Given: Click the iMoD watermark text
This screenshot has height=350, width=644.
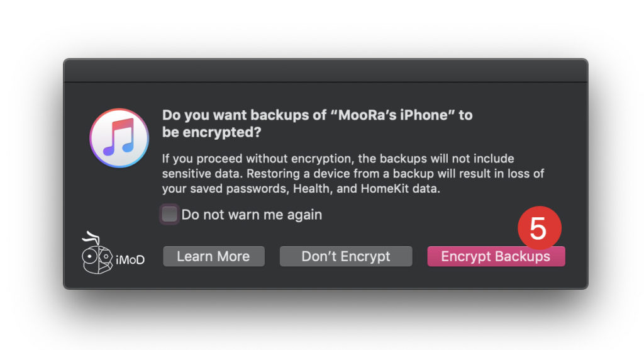Looking at the screenshot, I should coord(130,259).
